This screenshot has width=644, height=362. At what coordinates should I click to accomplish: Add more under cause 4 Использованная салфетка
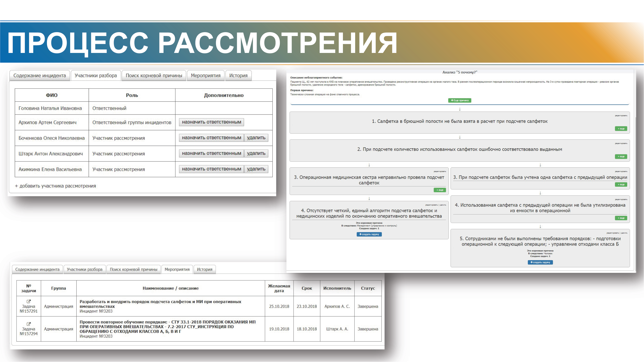click(621, 218)
